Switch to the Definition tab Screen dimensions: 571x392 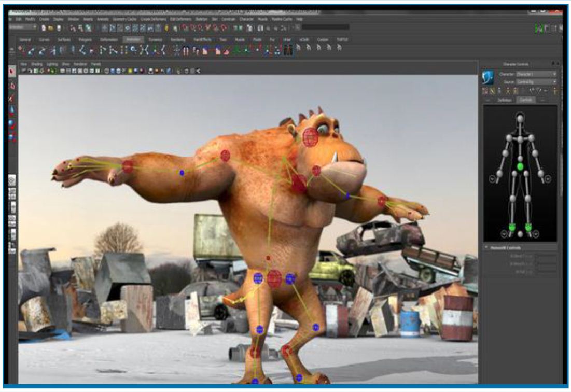504,100
